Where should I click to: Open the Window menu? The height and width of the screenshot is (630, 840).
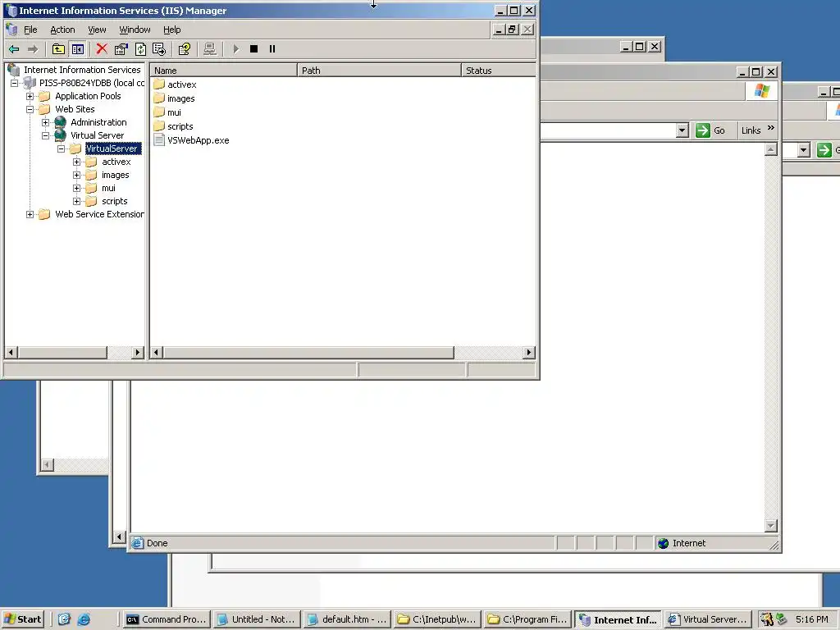coord(135,30)
